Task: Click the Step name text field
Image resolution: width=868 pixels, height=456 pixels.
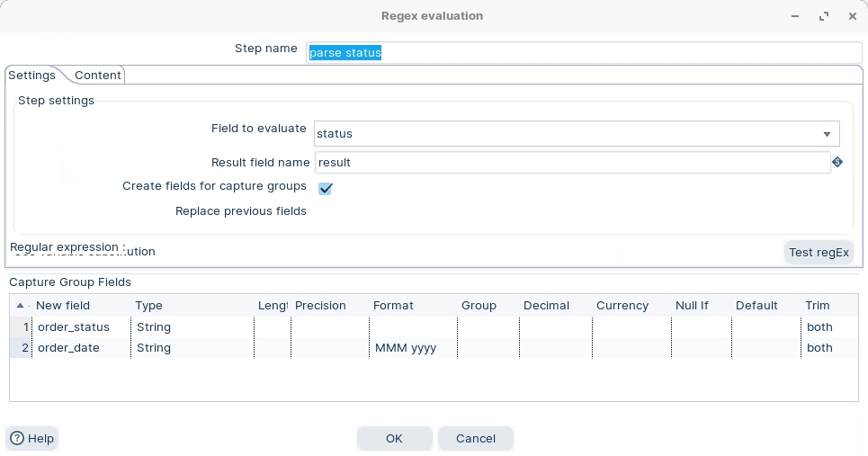Action: [x=583, y=53]
